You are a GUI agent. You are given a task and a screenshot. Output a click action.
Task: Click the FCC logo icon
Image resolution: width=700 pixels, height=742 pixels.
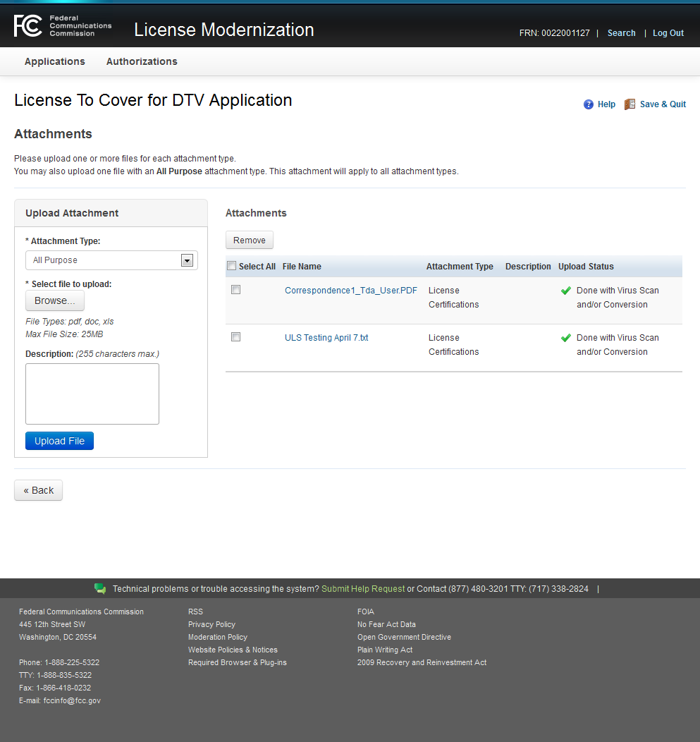[28, 26]
